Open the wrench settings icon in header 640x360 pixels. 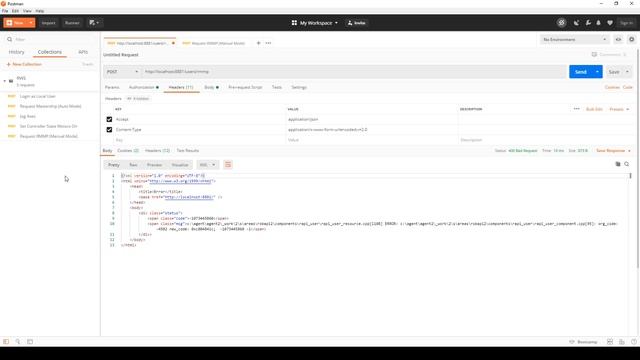coord(588,23)
